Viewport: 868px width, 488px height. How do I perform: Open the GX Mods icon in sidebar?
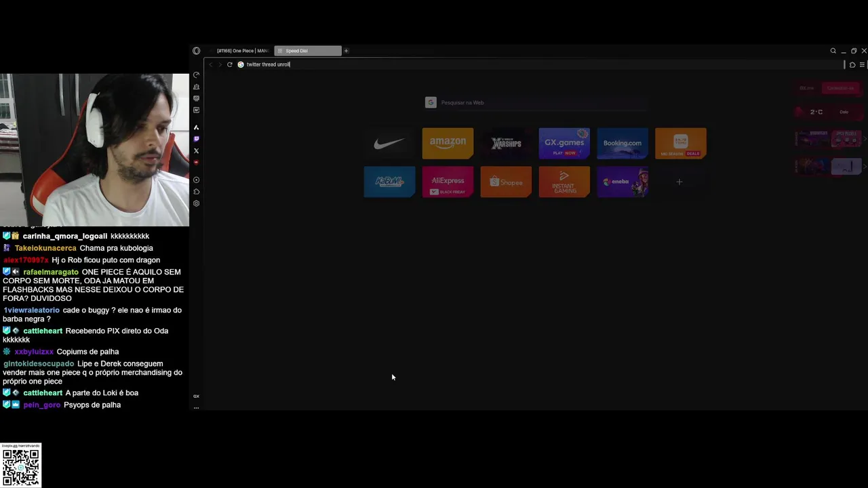[197, 110]
